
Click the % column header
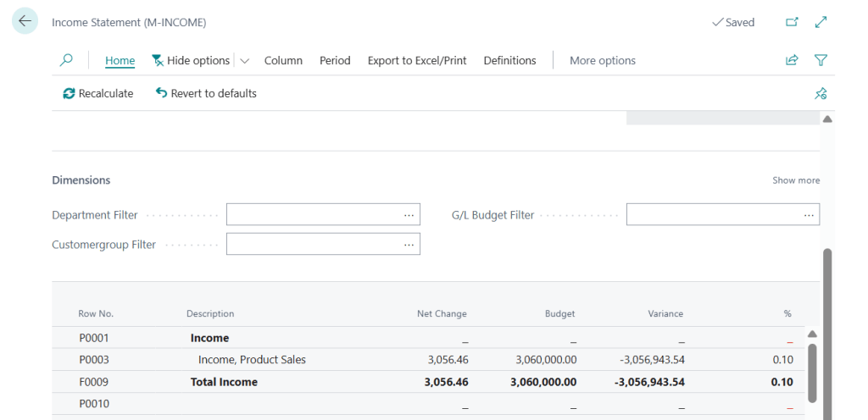point(787,313)
